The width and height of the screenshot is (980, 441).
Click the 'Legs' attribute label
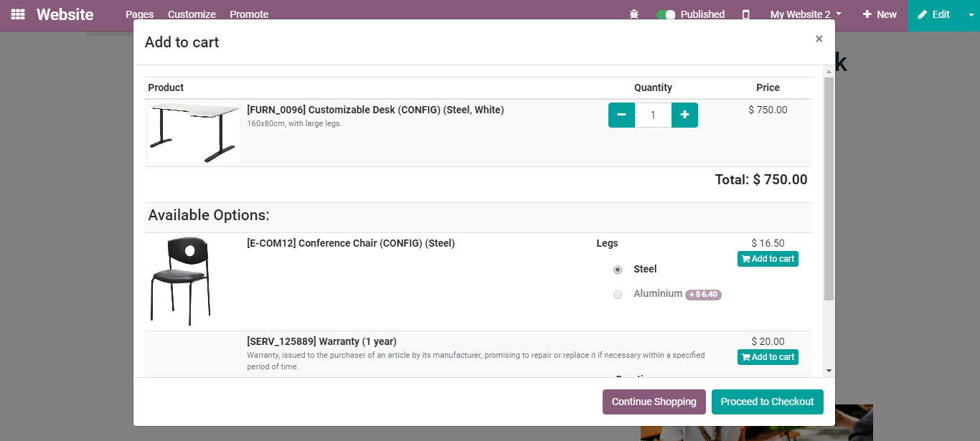pyautogui.click(x=607, y=243)
